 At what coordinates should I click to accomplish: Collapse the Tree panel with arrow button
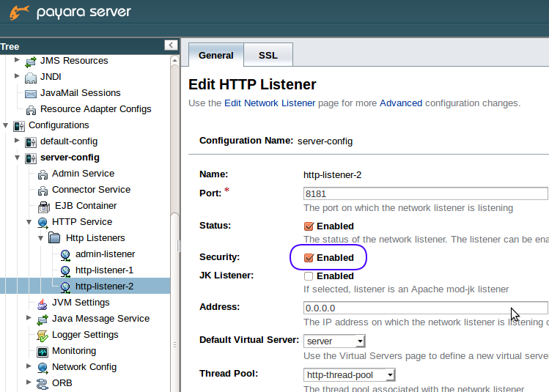[171, 45]
